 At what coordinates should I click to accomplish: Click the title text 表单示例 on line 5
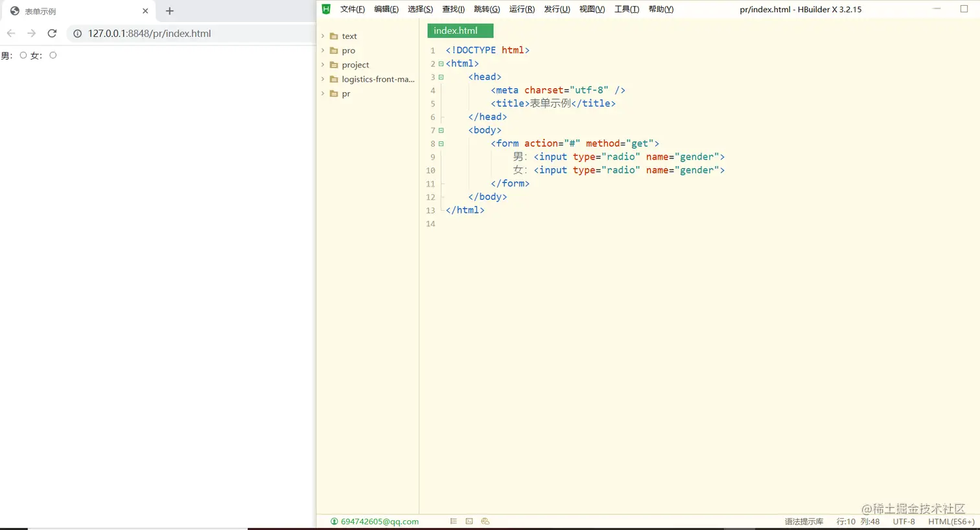coord(550,103)
